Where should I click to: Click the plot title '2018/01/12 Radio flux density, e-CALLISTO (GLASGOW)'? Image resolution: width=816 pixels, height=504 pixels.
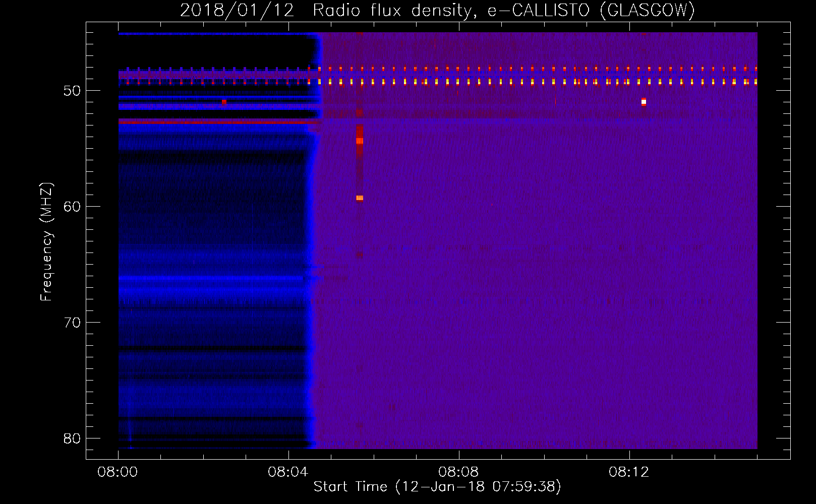pyautogui.click(x=437, y=10)
